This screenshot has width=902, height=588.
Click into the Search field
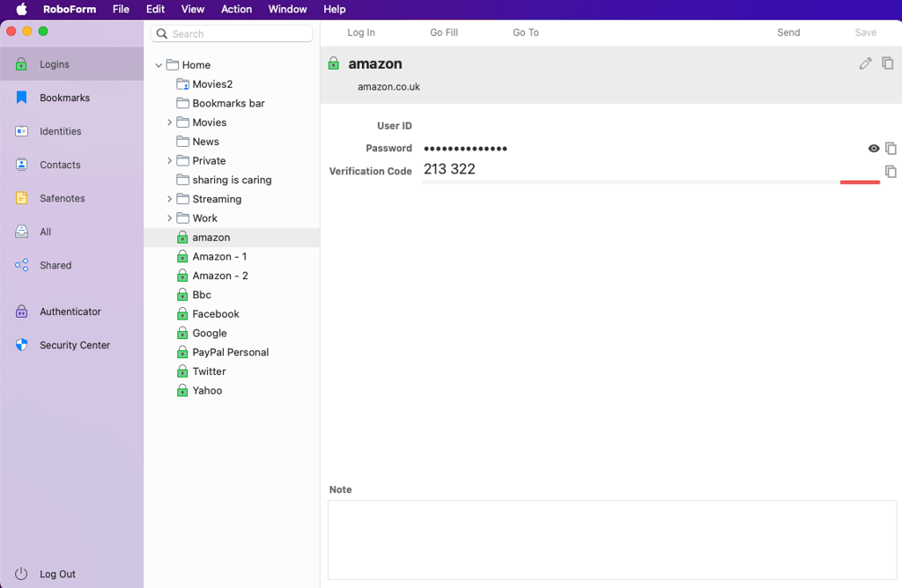[232, 34]
